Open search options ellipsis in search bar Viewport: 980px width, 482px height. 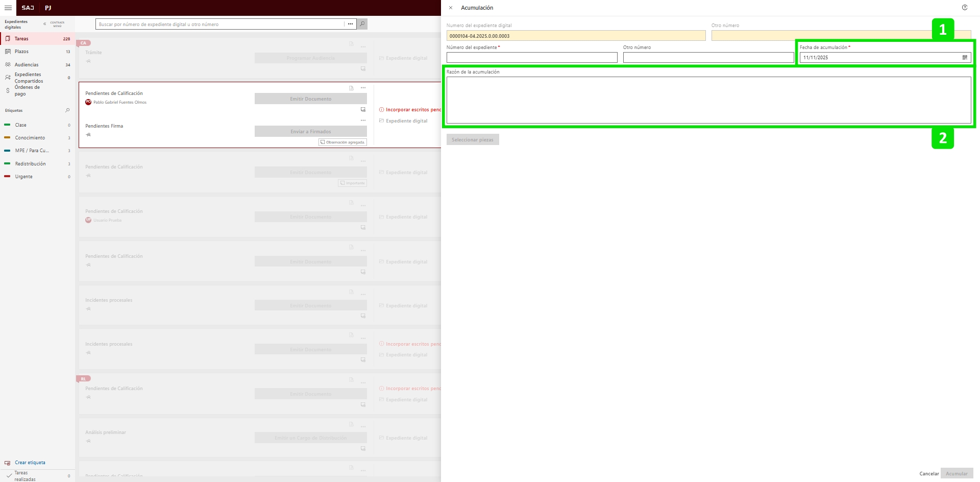click(350, 24)
